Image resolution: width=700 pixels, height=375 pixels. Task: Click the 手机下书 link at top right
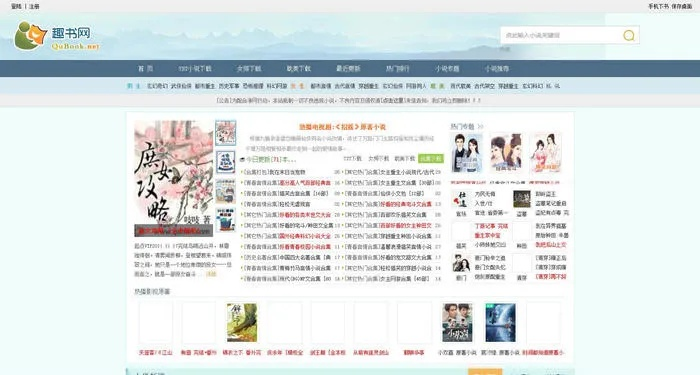click(x=658, y=6)
